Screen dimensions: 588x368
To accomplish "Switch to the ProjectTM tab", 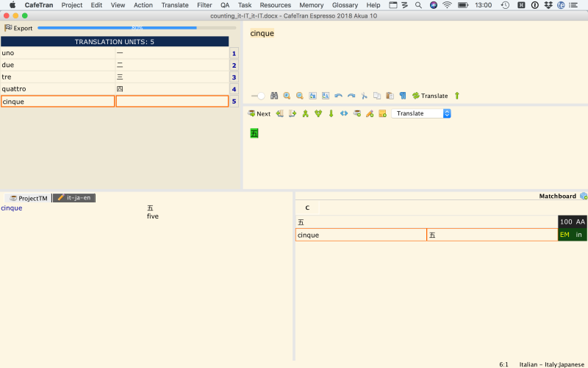I will [x=29, y=198].
